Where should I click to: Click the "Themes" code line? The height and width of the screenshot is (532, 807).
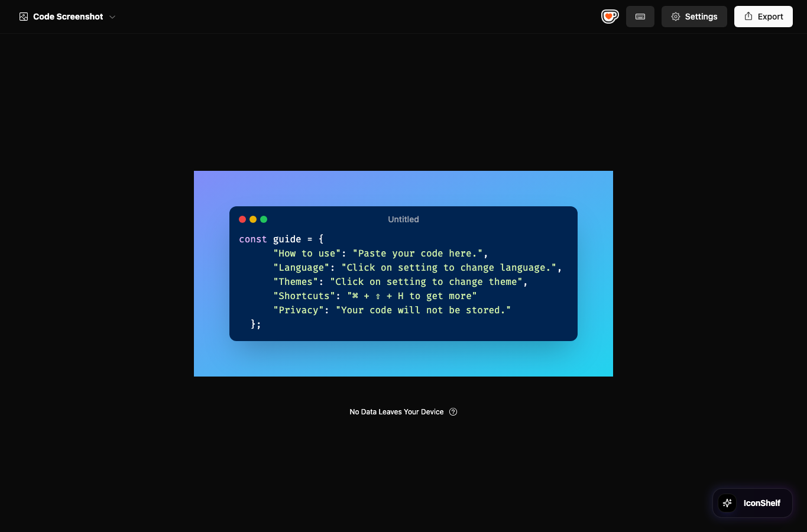(400, 282)
